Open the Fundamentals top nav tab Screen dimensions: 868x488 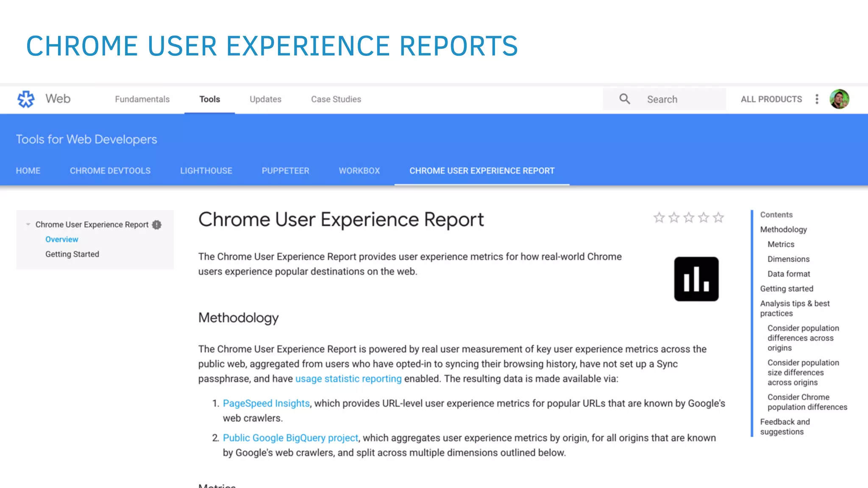pyautogui.click(x=142, y=99)
